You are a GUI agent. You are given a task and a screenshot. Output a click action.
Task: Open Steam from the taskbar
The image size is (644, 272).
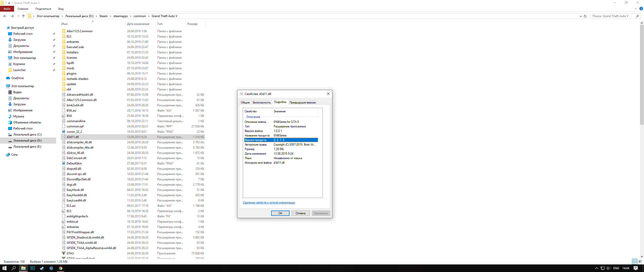click(42, 268)
